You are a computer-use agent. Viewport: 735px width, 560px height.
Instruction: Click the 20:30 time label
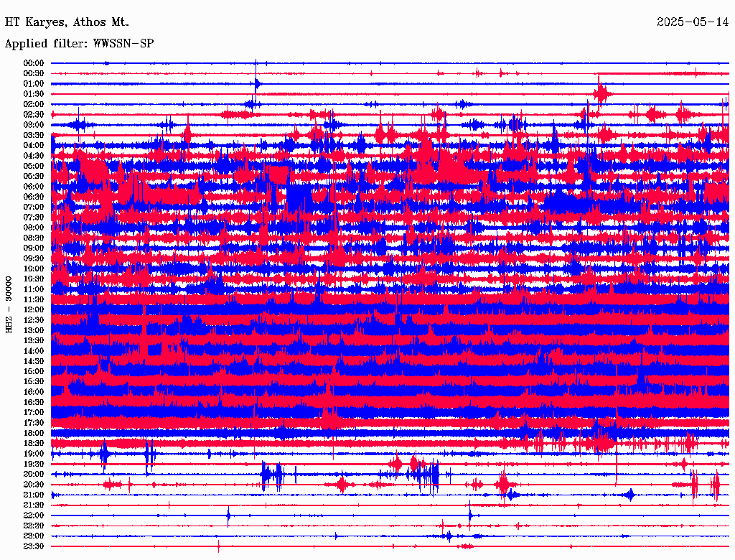click(x=34, y=485)
